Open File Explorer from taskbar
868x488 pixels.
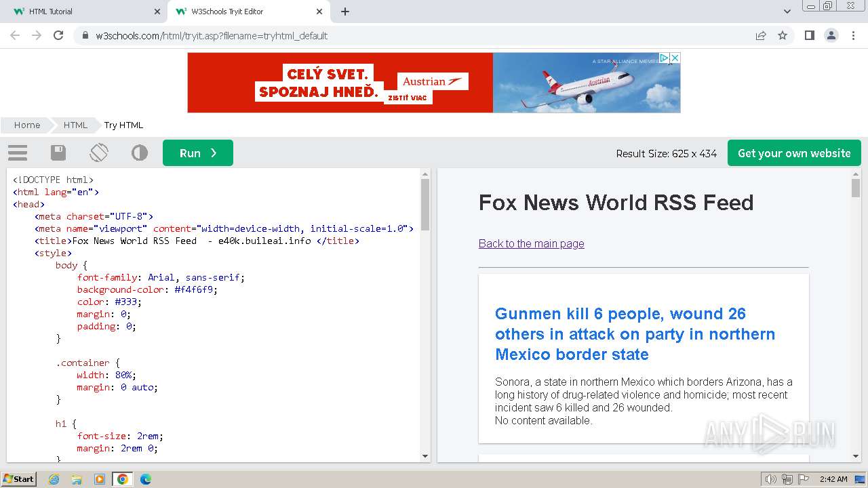tap(77, 479)
